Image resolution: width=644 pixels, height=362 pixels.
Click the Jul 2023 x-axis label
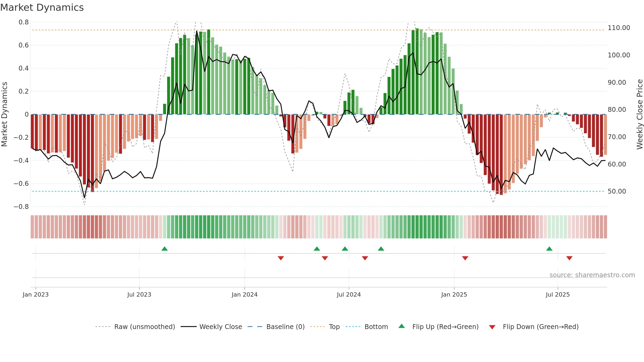point(139,294)
